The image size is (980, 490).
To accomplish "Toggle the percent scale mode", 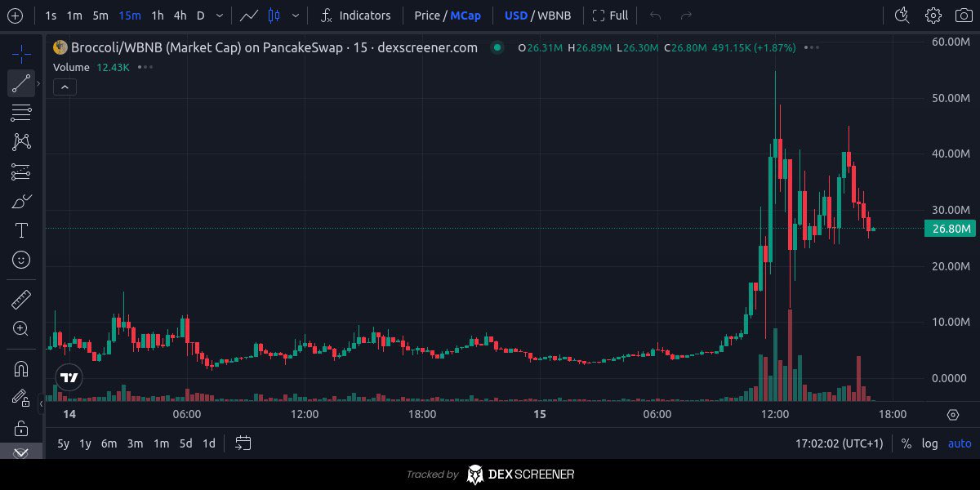I will 906,443.
